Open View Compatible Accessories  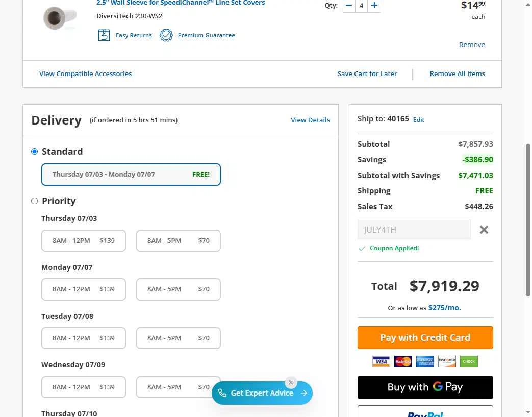click(x=86, y=73)
